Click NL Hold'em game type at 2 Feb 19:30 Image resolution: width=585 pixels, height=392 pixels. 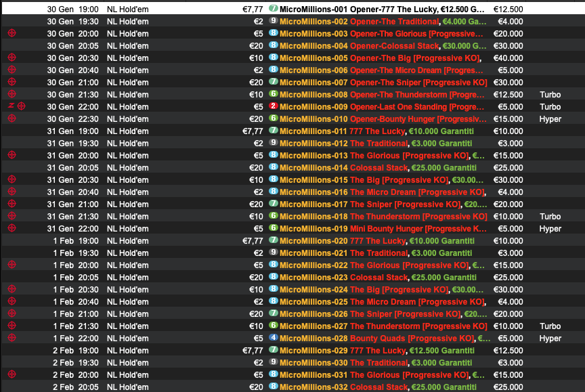pyautogui.click(x=127, y=362)
